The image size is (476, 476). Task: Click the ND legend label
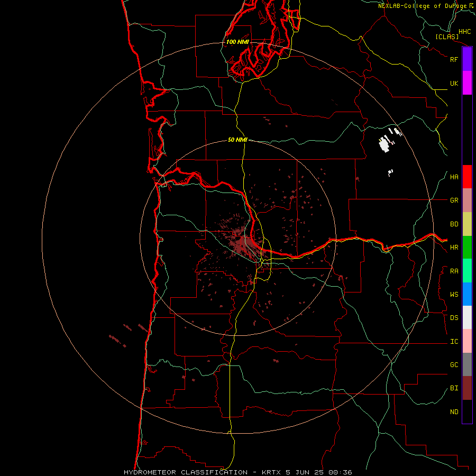point(454,412)
